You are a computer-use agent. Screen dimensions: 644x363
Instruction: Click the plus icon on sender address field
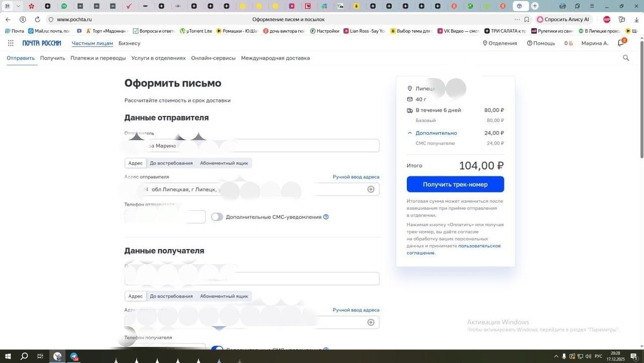(371, 189)
